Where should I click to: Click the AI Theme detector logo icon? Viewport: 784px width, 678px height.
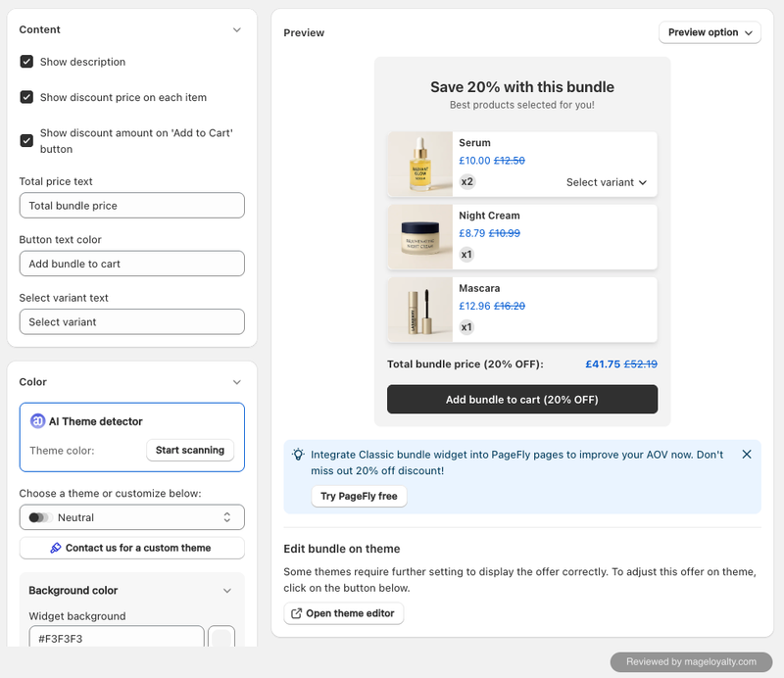tap(37, 421)
